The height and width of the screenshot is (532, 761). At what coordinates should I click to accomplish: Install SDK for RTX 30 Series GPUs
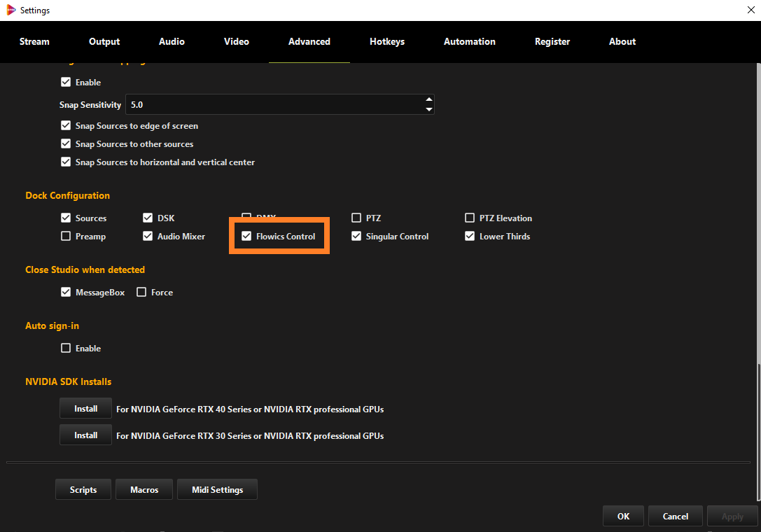pyautogui.click(x=86, y=435)
